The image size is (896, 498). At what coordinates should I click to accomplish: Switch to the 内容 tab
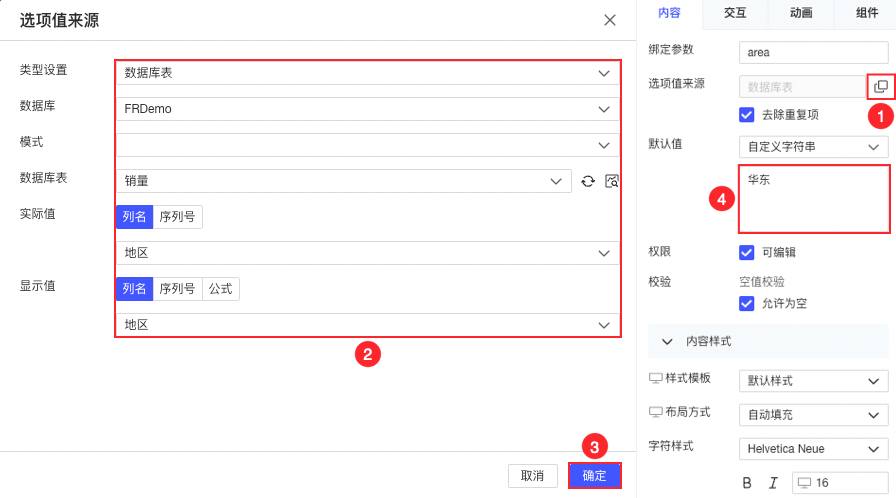pyautogui.click(x=669, y=13)
